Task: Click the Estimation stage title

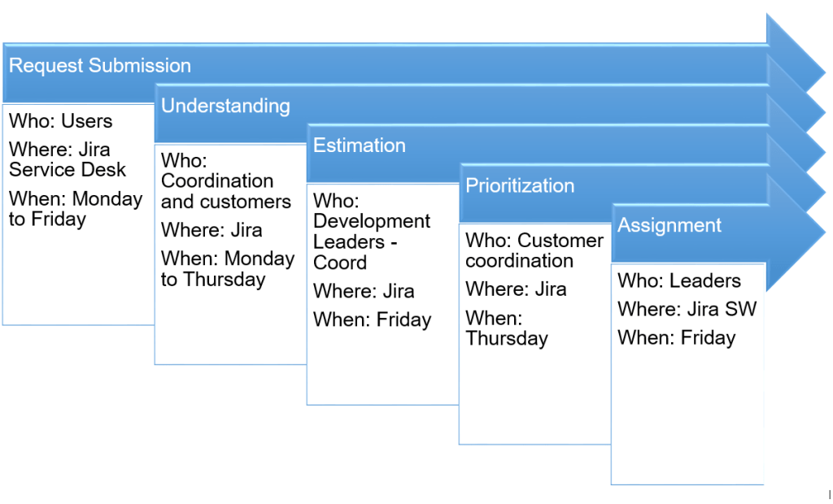Action: (x=359, y=146)
